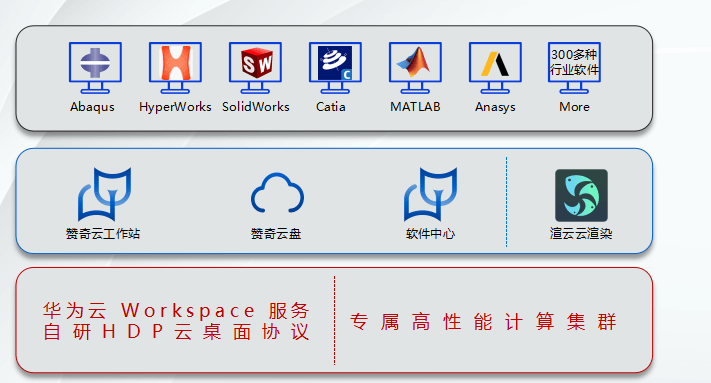Click the Catia software icon
The image size is (711, 383).
(335, 68)
